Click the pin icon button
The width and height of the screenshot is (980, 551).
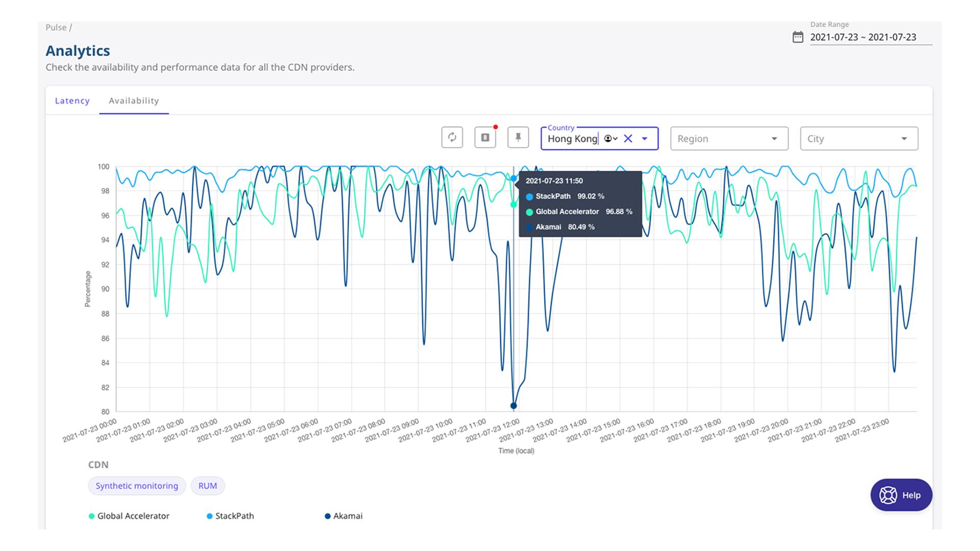tap(518, 137)
